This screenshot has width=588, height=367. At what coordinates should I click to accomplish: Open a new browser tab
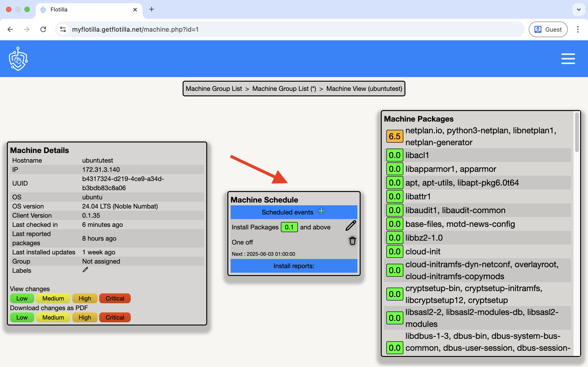tap(152, 9)
